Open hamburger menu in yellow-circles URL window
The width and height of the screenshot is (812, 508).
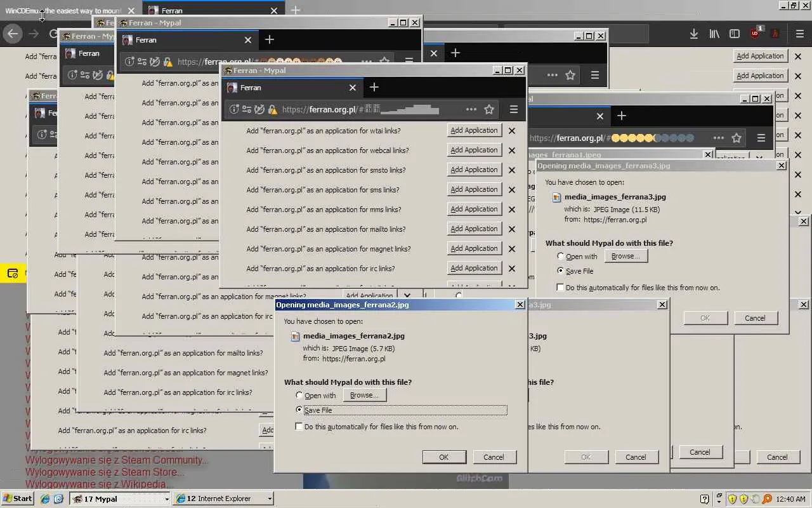coord(761,138)
